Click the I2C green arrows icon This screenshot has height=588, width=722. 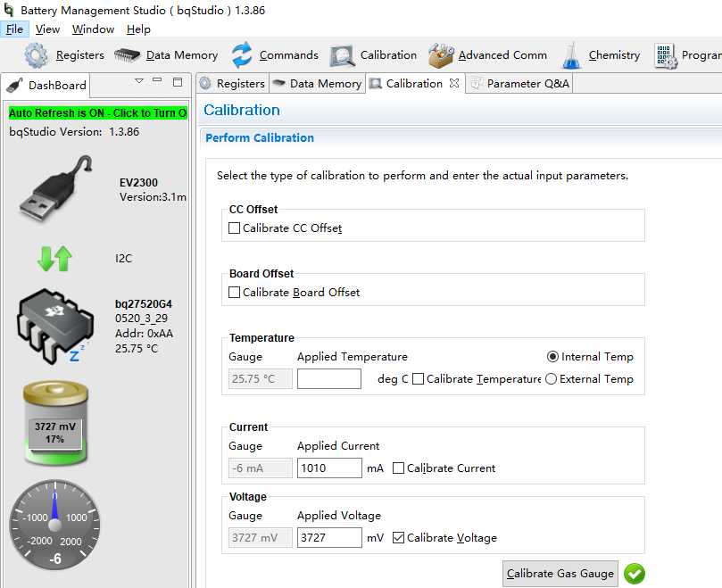54,259
